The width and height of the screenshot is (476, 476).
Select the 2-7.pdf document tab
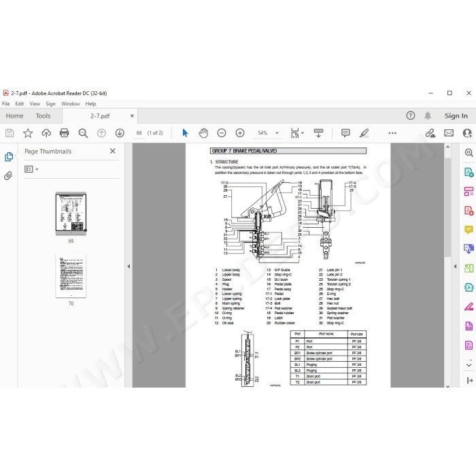(100, 116)
